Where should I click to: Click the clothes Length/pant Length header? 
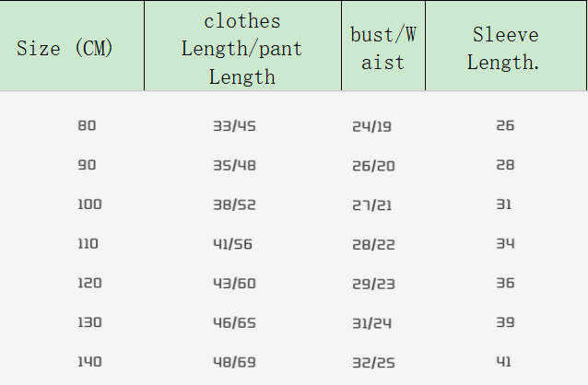(241, 49)
